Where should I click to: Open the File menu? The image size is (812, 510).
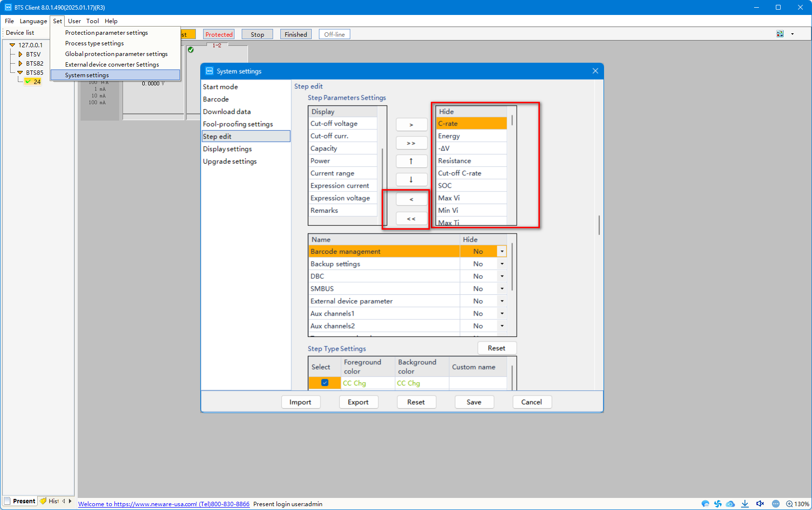[9, 21]
